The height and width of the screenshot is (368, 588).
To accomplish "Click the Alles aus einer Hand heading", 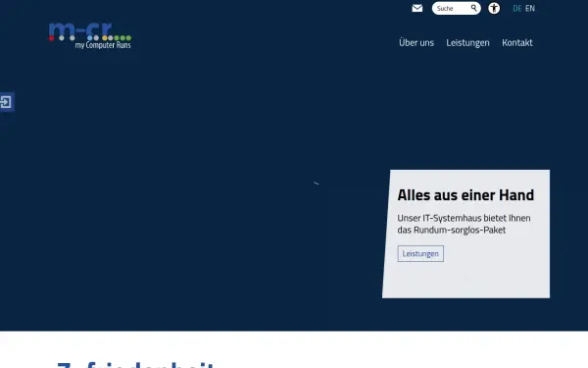I will [x=465, y=195].
